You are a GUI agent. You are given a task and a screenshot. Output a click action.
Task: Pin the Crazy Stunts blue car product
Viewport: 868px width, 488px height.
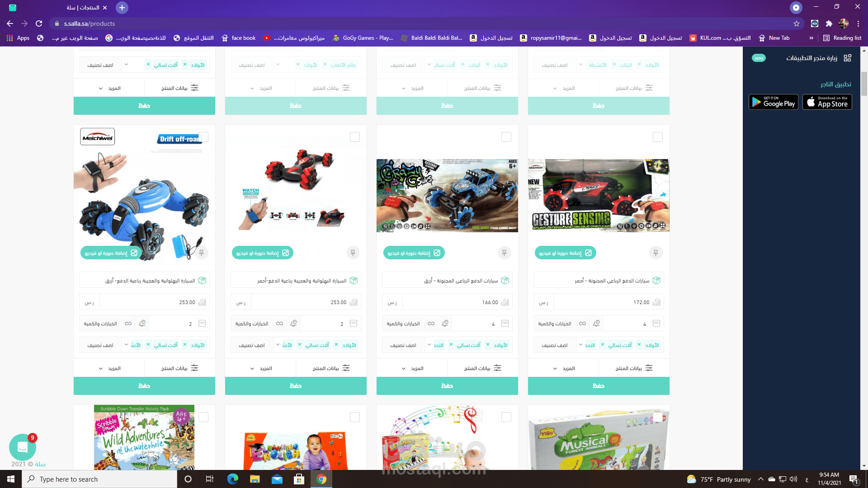[505, 253]
